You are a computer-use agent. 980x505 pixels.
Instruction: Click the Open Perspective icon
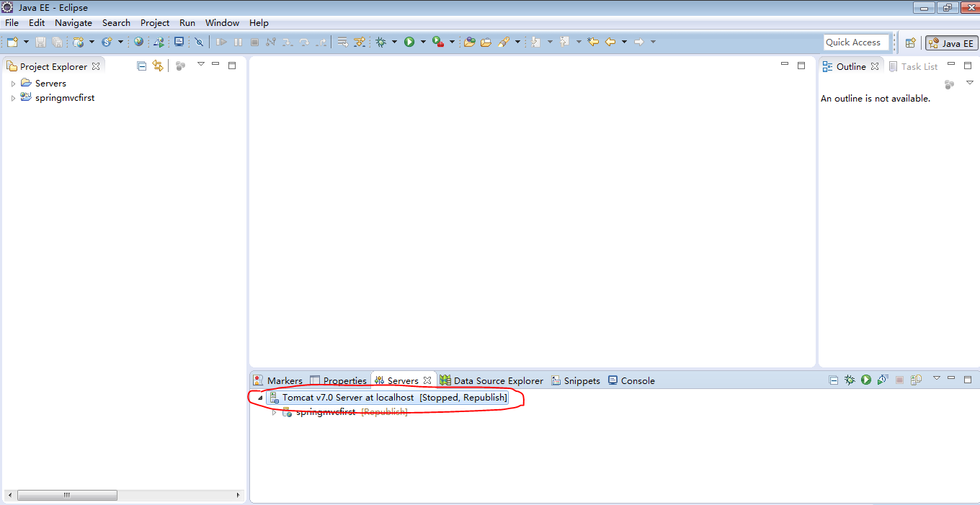pyautogui.click(x=910, y=43)
